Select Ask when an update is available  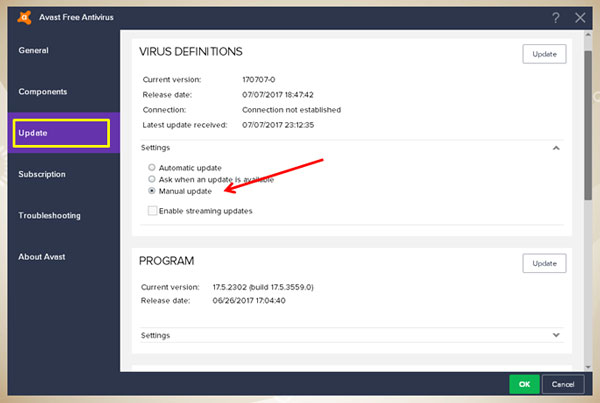[x=152, y=179]
